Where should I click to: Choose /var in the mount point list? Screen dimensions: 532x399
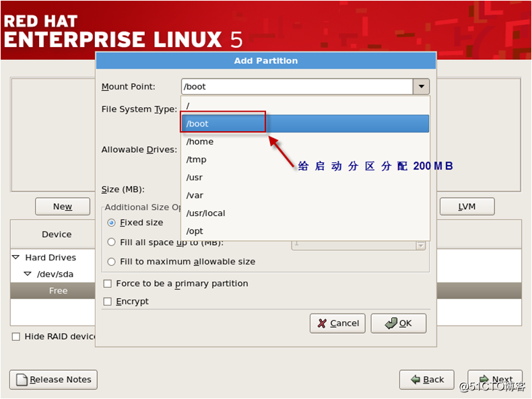305,195
